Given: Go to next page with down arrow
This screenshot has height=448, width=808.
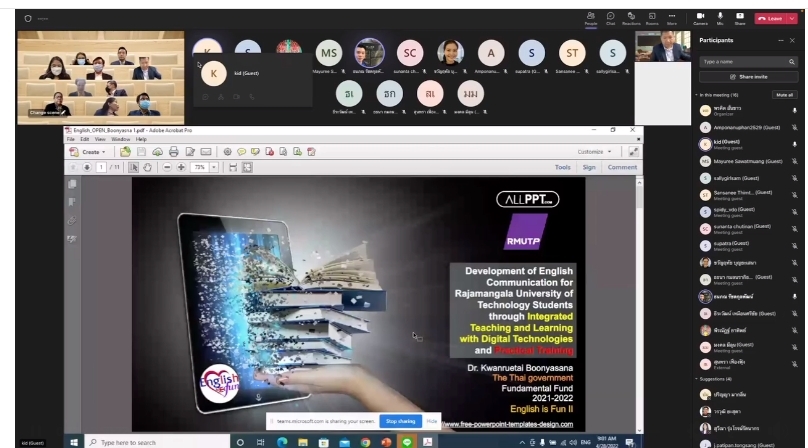Looking at the screenshot, I should (x=87, y=168).
